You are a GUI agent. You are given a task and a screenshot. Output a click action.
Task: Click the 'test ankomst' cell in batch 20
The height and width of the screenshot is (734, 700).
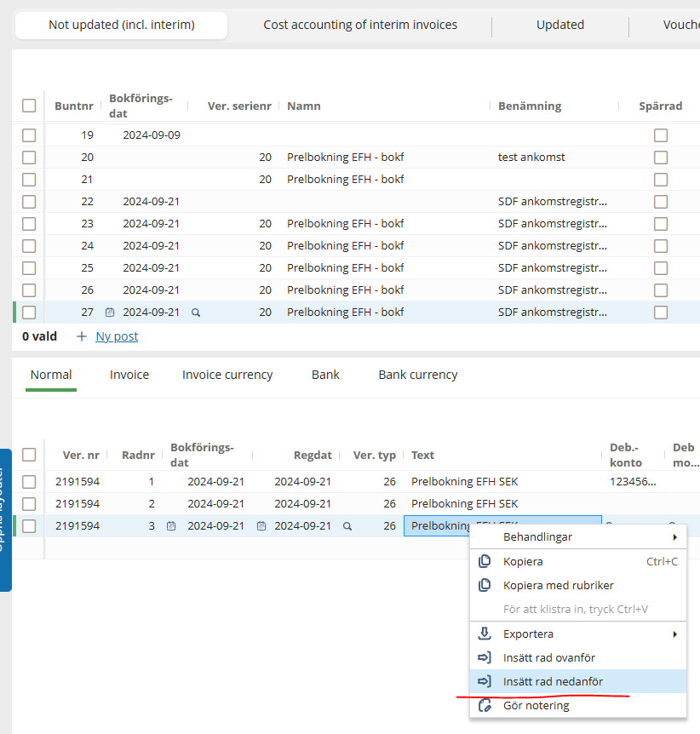[531, 158]
